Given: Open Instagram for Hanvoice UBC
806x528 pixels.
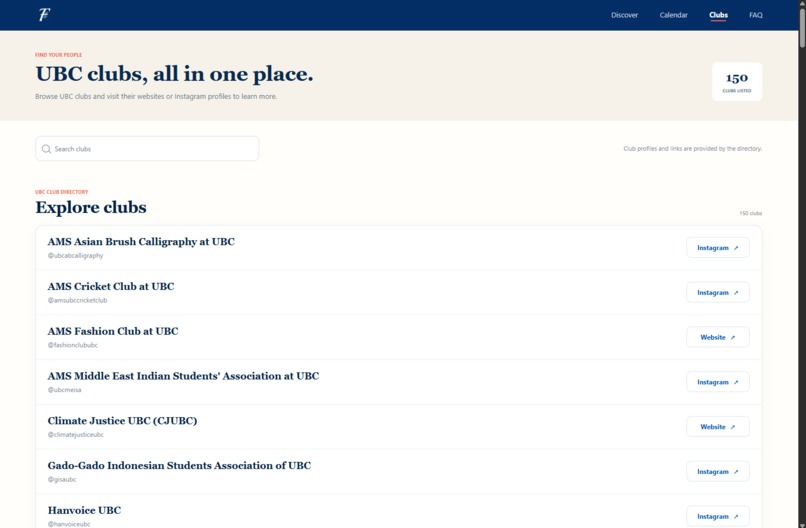Looking at the screenshot, I should coord(718,516).
